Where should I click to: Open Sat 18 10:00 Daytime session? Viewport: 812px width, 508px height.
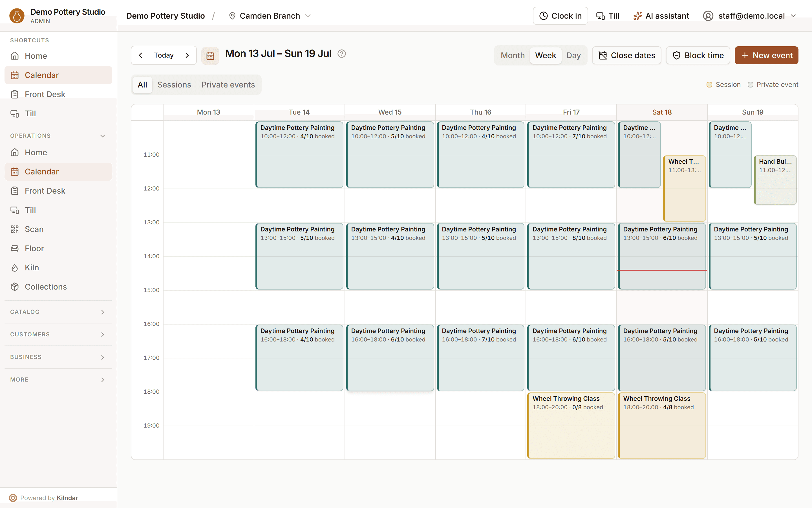point(639,155)
